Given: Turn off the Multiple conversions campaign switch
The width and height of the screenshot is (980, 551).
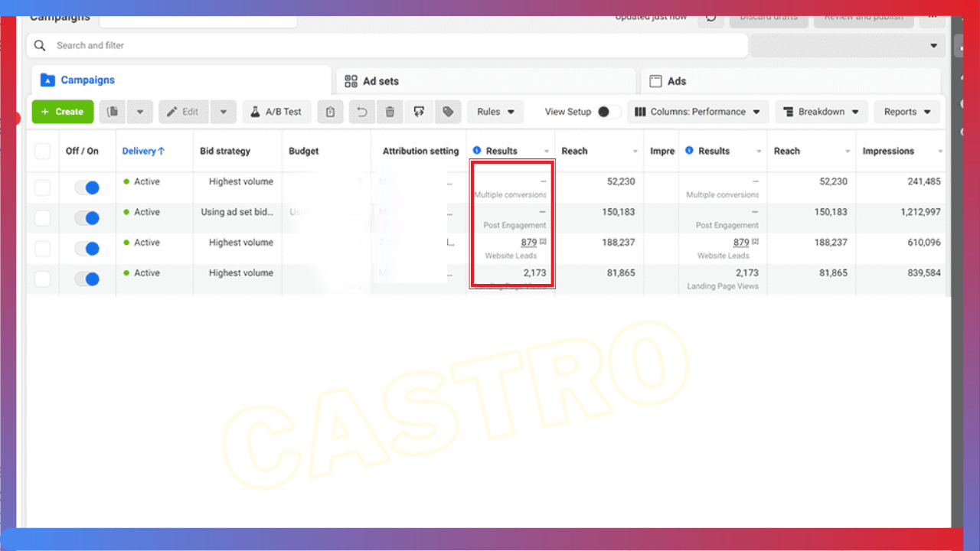Looking at the screenshot, I should click(87, 187).
